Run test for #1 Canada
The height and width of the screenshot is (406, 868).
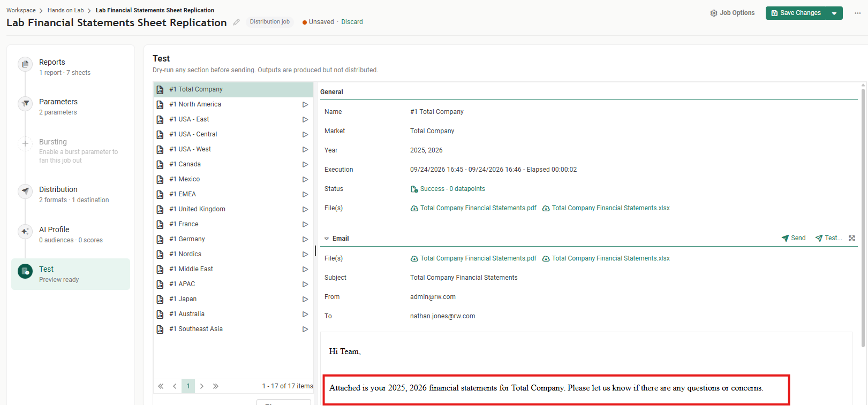tap(305, 164)
